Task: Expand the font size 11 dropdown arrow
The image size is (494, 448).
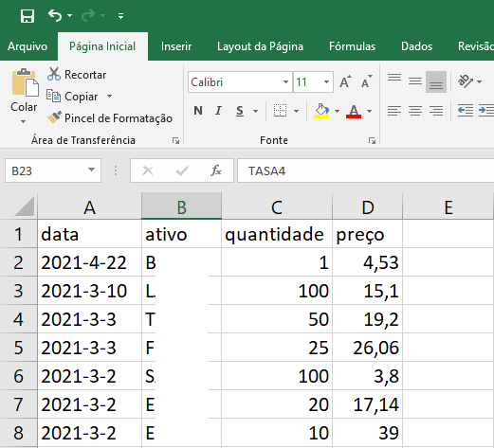Action: (326, 82)
